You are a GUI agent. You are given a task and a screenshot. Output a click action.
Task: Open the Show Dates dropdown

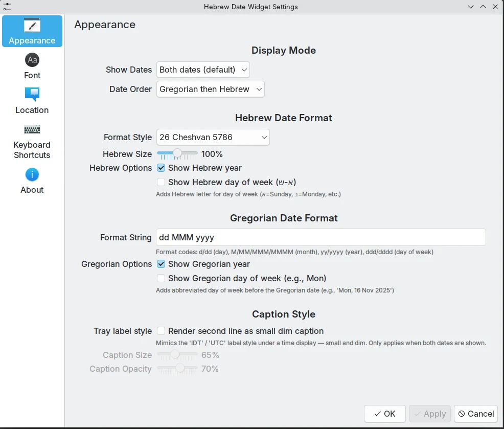(202, 70)
